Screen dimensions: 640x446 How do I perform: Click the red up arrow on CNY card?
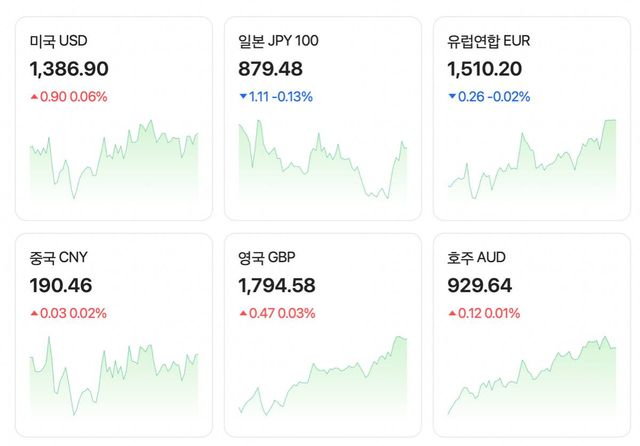click(35, 313)
